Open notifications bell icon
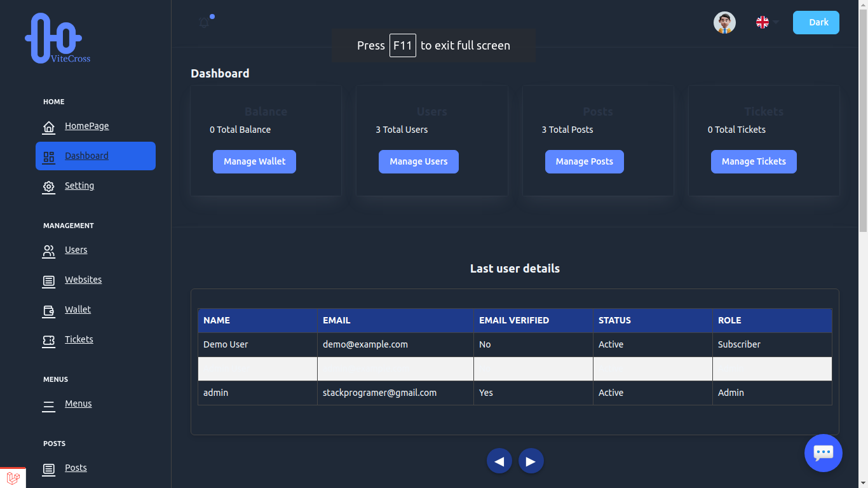Screen dimensions: 868x488 [x=205, y=23]
